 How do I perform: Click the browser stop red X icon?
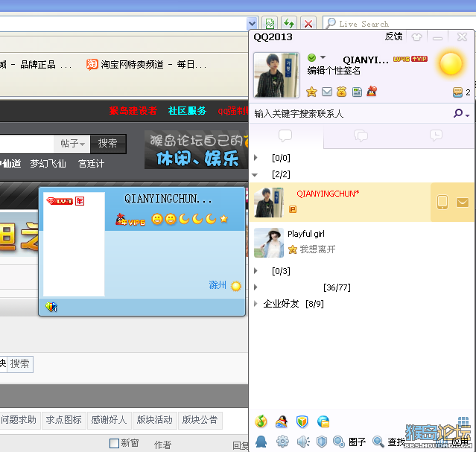308,23
